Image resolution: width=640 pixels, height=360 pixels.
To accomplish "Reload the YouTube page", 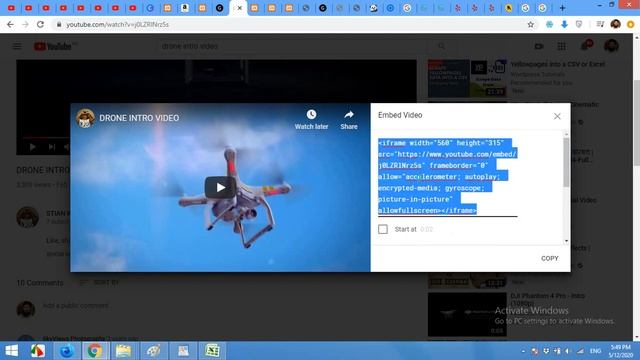I will [40, 24].
